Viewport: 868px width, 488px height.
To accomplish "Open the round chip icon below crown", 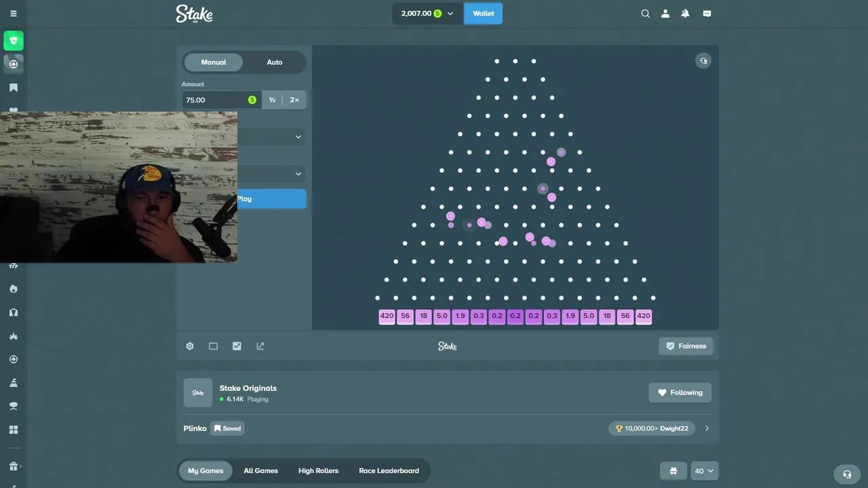I will (14, 359).
